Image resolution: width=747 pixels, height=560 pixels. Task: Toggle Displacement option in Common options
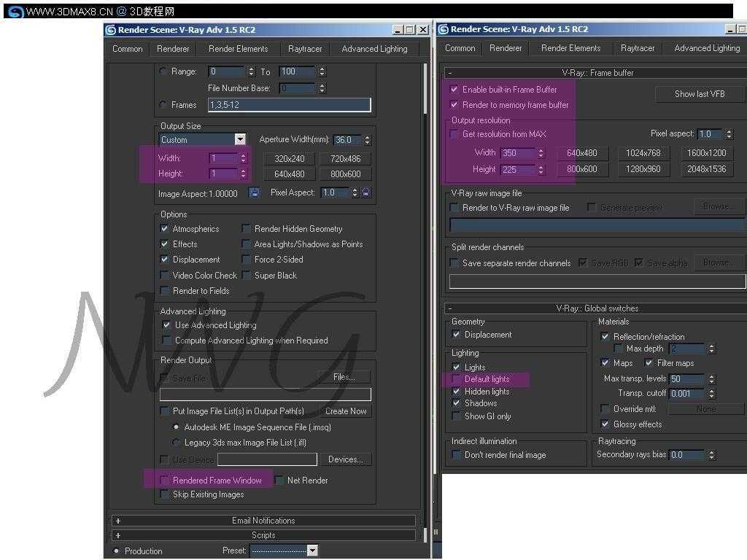[164, 260]
